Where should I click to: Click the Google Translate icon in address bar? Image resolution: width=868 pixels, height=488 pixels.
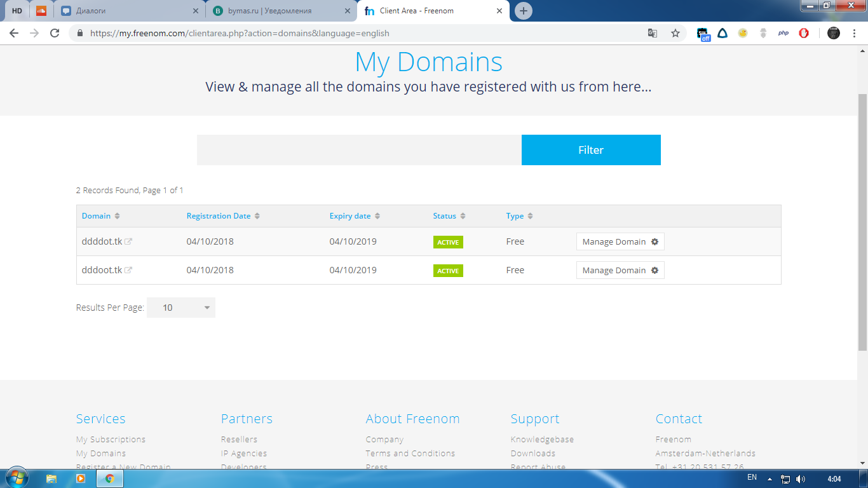(653, 33)
